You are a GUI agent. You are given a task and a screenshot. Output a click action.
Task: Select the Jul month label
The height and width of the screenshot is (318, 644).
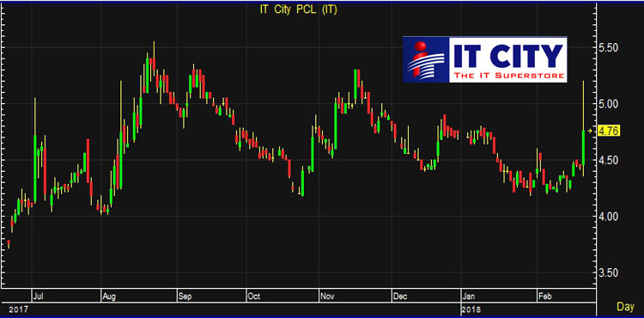coord(38,296)
